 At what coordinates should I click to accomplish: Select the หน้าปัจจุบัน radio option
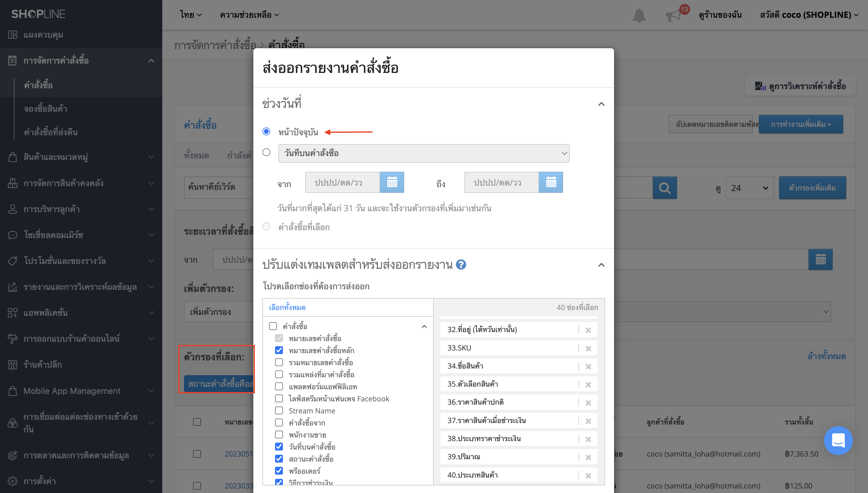click(x=266, y=131)
